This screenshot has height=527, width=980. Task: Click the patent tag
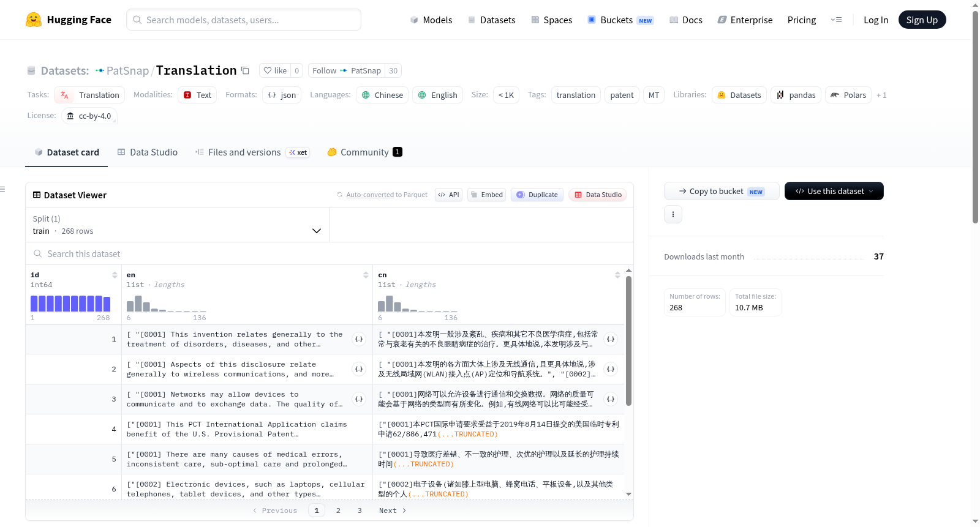[x=622, y=95]
